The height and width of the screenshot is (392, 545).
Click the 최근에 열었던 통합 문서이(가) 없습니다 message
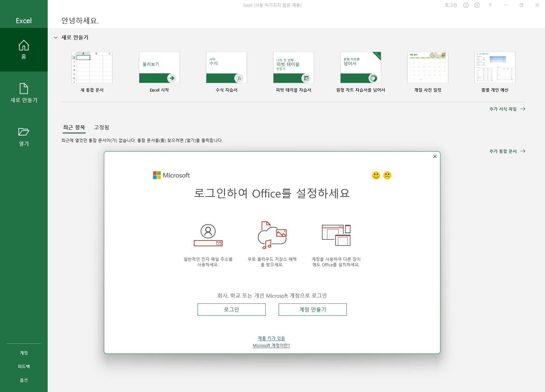pos(142,140)
